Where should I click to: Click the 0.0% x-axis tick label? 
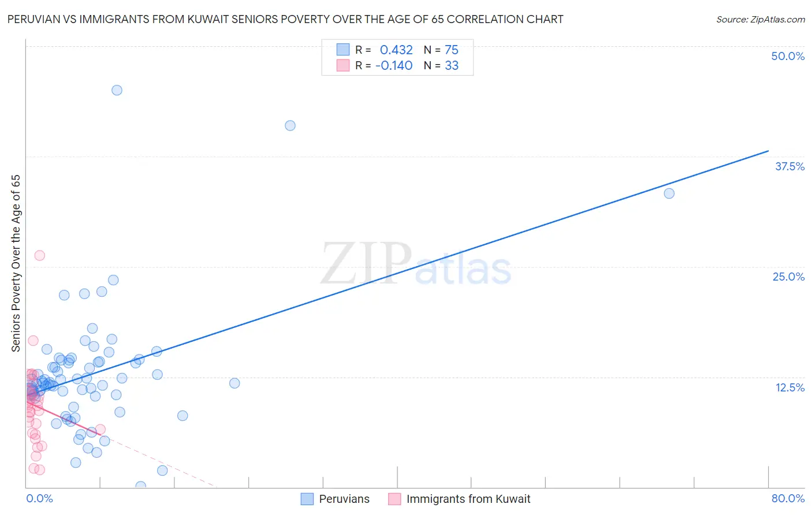click(39, 498)
